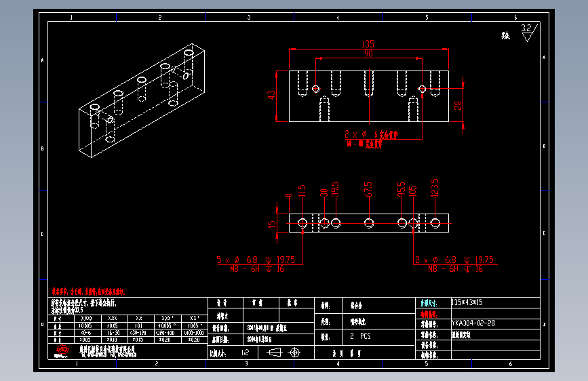Click the 39.5 ordinate dimension
588x381 pixels.
click(335, 189)
